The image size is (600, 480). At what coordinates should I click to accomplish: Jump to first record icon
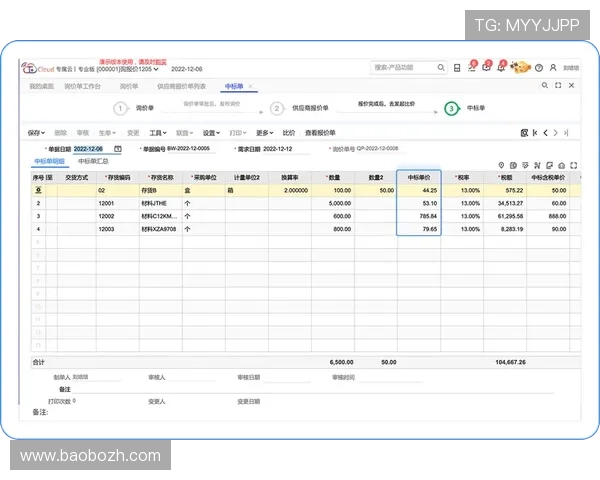click(535, 132)
